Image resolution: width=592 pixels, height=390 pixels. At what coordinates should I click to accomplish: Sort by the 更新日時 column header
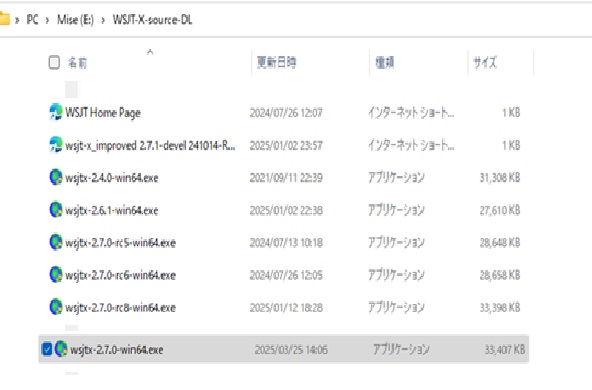coord(276,62)
